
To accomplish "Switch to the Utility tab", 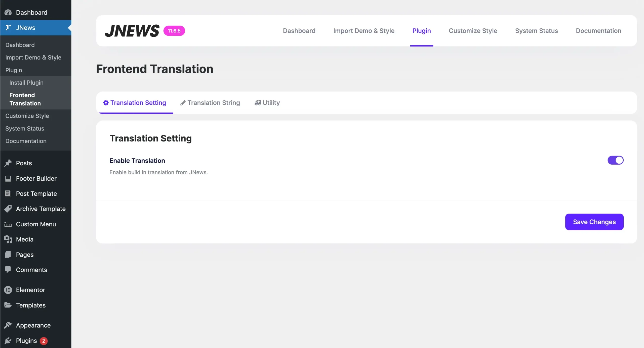I will point(267,103).
